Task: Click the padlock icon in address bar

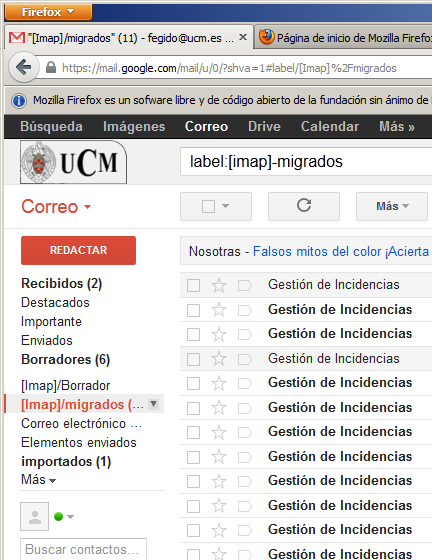Action: tap(51, 68)
